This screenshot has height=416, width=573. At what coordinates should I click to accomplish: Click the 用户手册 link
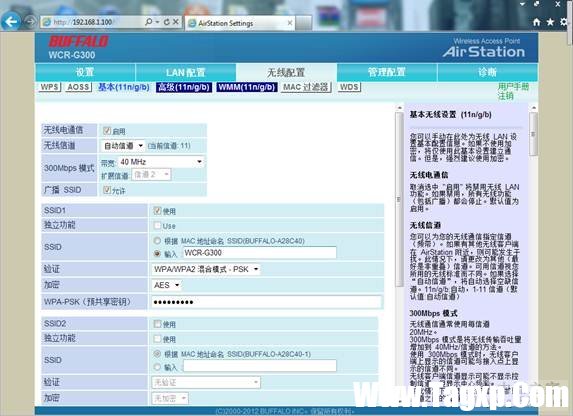pos(513,87)
